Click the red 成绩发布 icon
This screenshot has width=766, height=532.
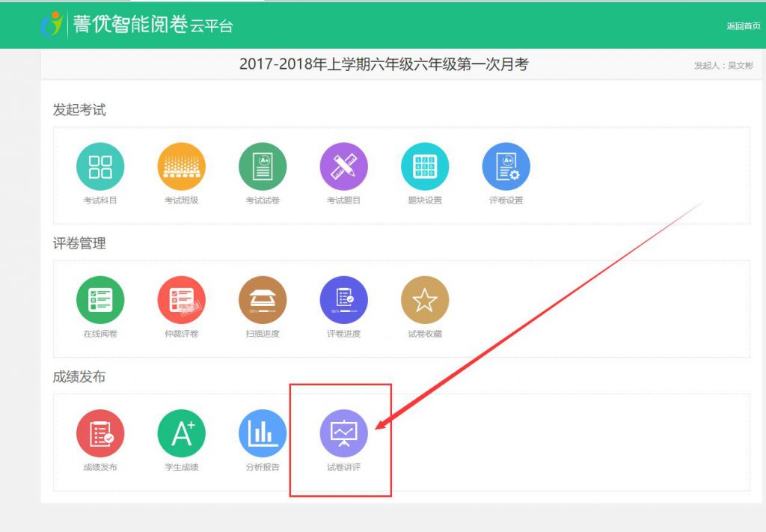[100, 433]
